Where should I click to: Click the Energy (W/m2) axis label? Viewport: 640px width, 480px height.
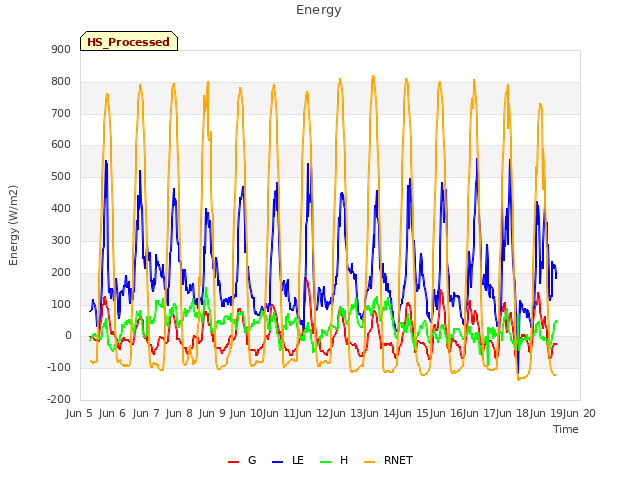[x=13, y=225]
